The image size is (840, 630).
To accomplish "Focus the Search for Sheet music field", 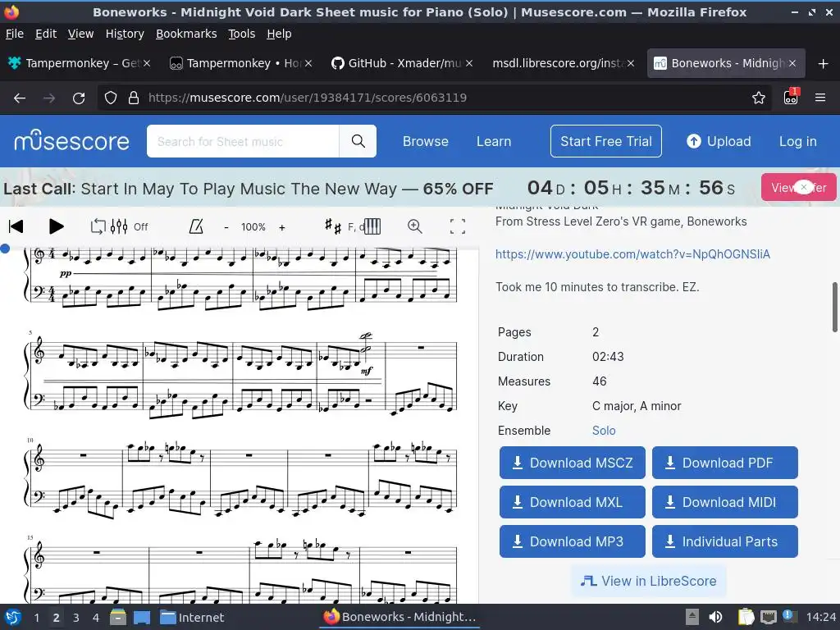I will (x=243, y=141).
